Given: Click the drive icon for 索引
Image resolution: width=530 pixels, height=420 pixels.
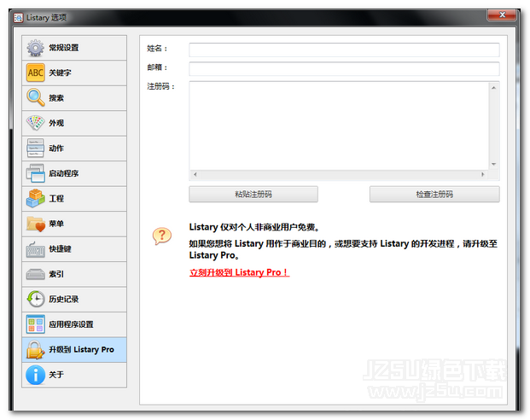Looking at the screenshot, I should (36, 274).
